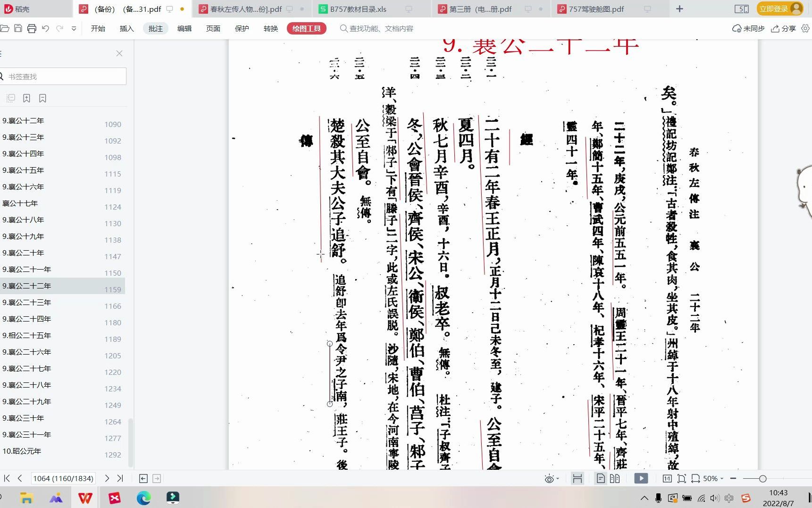Screen dimensions: 812x508
Task: Click the add bookmark icon
Action: 26,98
